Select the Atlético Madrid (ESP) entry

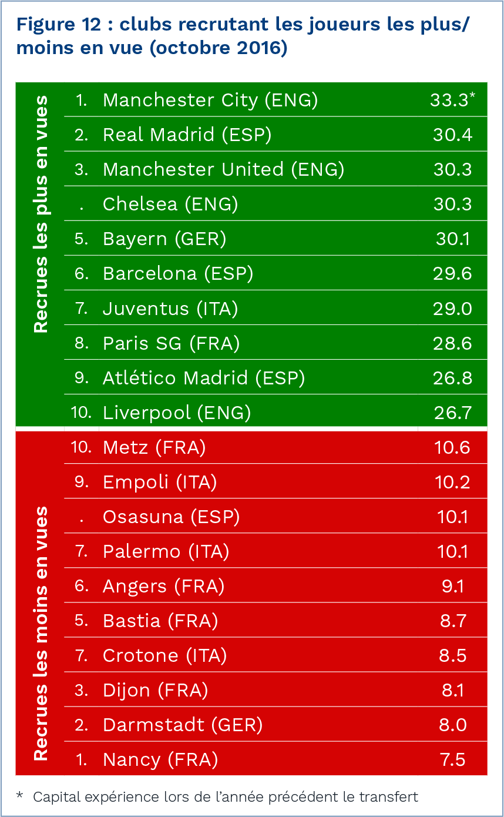(x=203, y=378)
